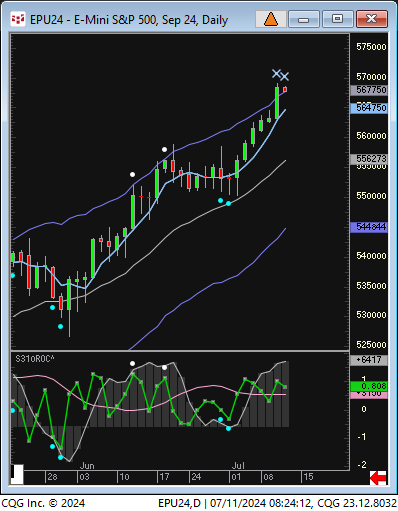This screenshot has height=511, width=398.
Task: Minimize the EPU24 chart window
Action: coord(304,19)
